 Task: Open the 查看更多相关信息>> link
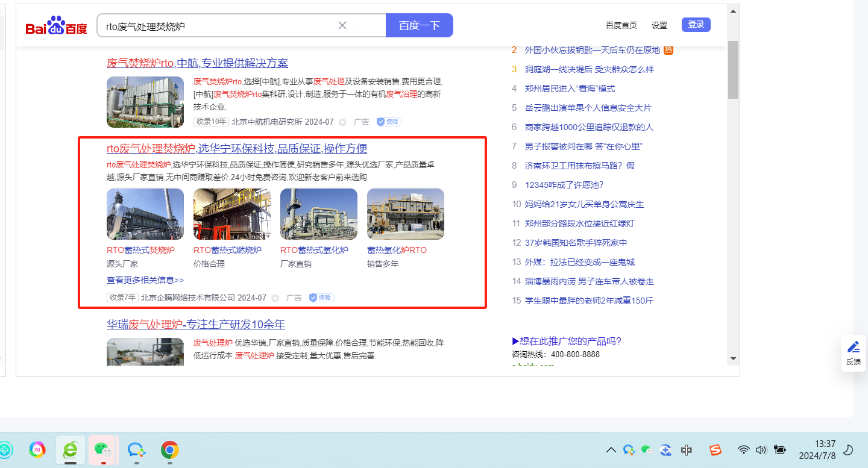tap(145, 280)
